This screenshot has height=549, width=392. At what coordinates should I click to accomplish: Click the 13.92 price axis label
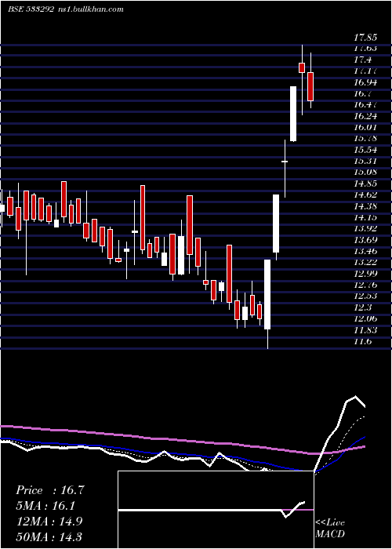click(365, 229)
